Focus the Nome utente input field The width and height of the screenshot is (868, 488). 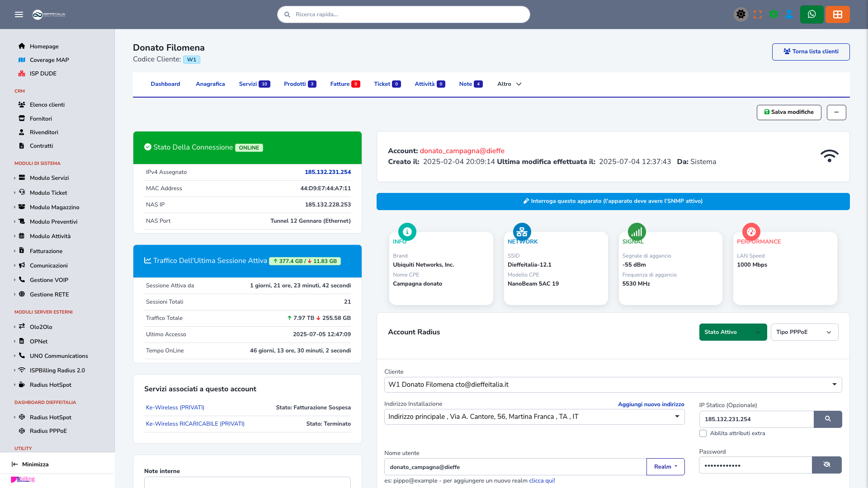(515, 467)
